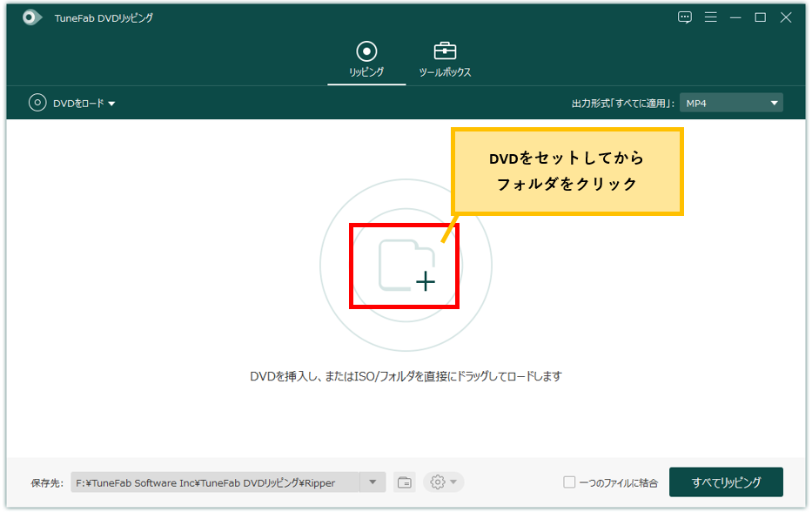Open the settings gear dropdown
The image size is (812, 512).
coord(444,482)
